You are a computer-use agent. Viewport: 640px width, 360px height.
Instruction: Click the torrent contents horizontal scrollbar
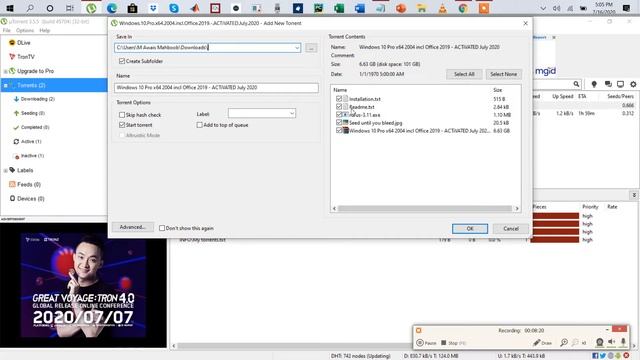(424, 209)
